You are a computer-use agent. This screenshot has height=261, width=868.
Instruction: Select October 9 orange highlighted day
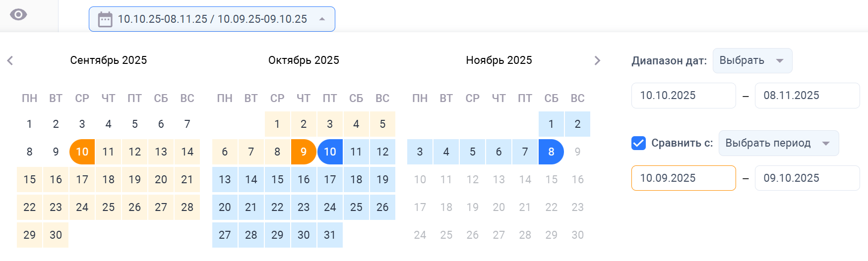tap(304, 152)
